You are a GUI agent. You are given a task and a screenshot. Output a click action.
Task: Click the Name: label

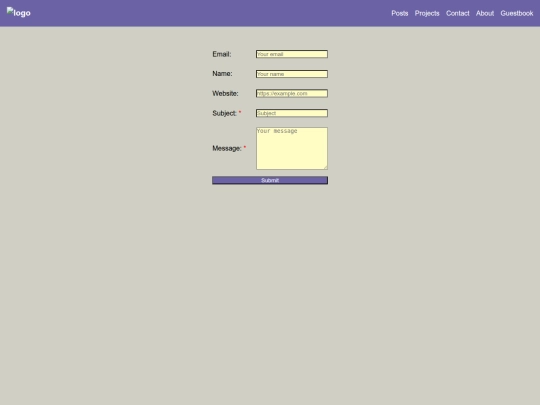(222, 74)
